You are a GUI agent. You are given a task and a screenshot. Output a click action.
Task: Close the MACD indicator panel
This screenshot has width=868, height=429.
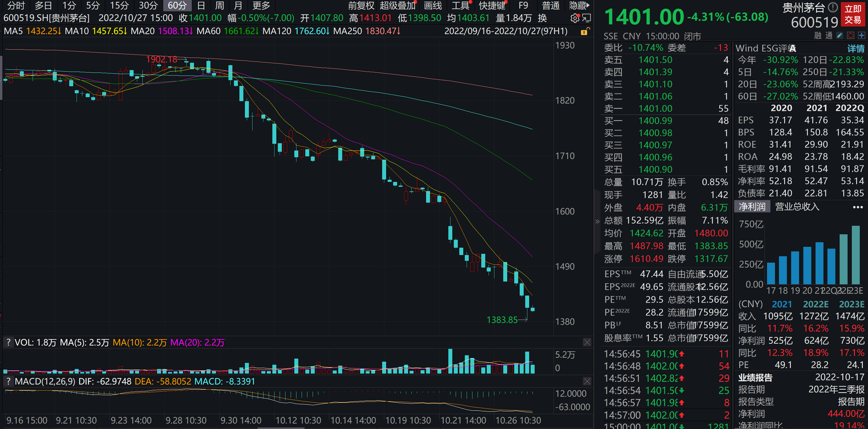click(x=587, y=381)
